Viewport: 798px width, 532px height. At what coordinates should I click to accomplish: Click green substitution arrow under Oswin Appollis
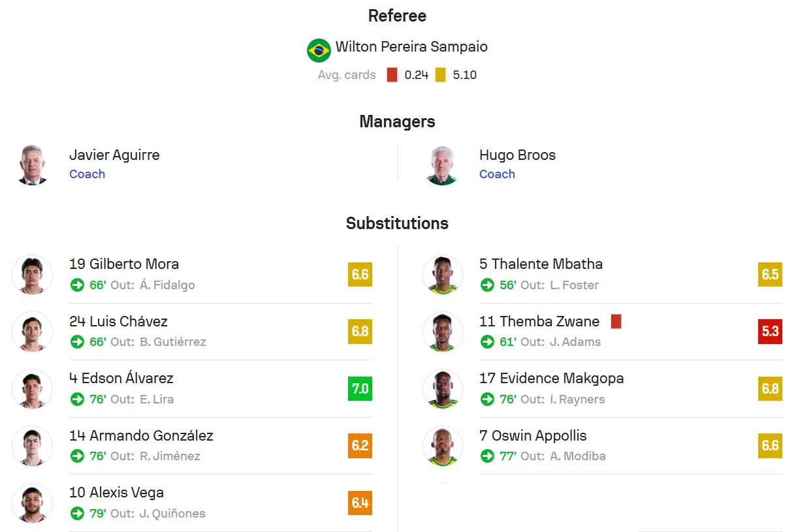487,456
